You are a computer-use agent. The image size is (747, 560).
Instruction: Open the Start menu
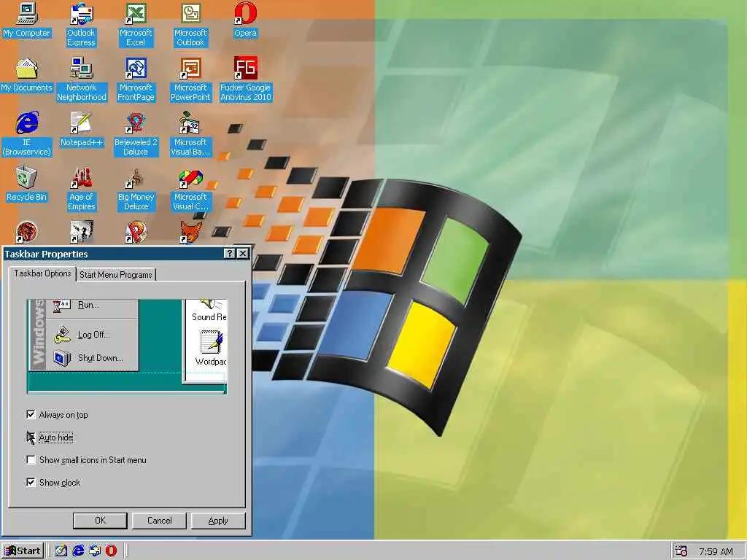point(23,551)
